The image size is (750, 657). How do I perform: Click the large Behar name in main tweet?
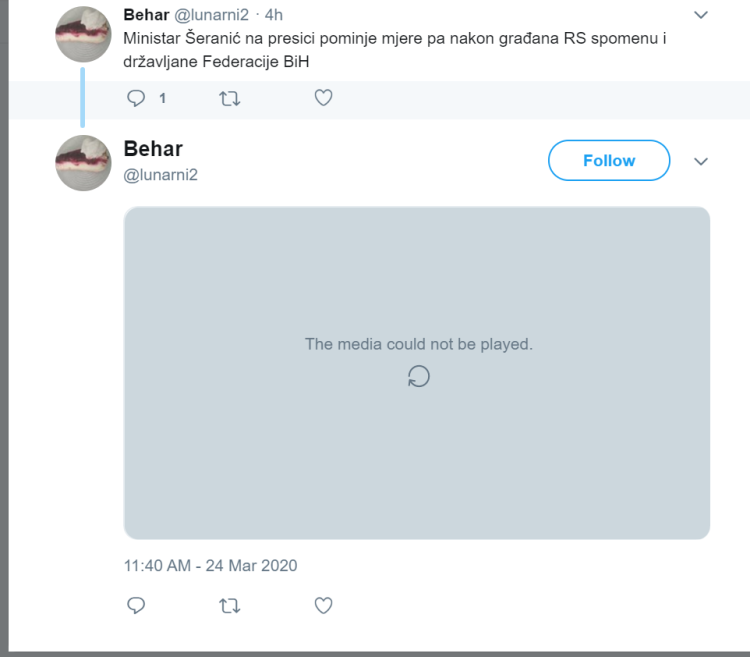point(153,149)
